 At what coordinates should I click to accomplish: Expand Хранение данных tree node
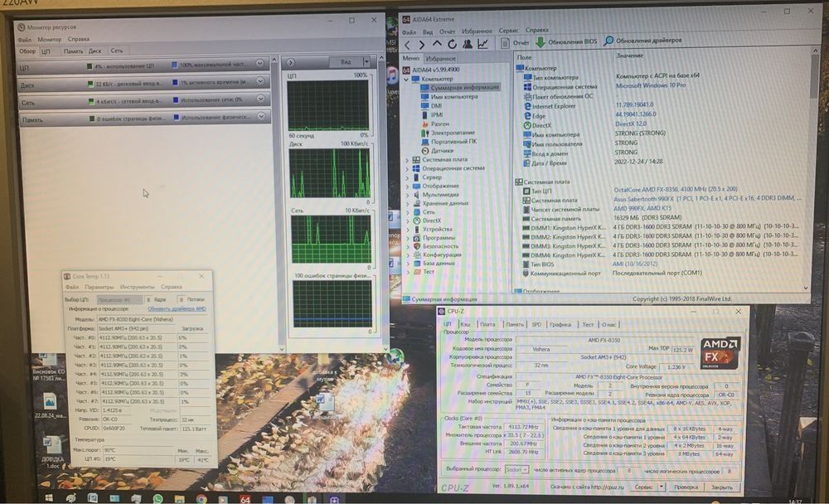407,204
